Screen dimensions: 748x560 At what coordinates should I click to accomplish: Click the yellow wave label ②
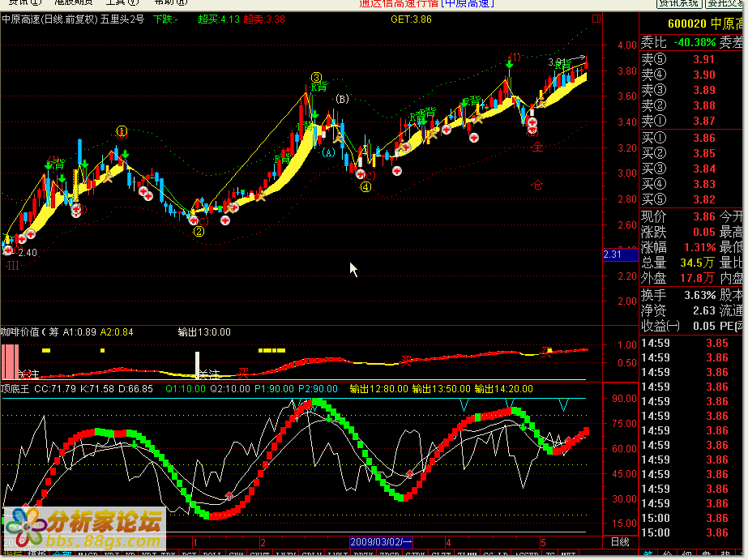199,231
